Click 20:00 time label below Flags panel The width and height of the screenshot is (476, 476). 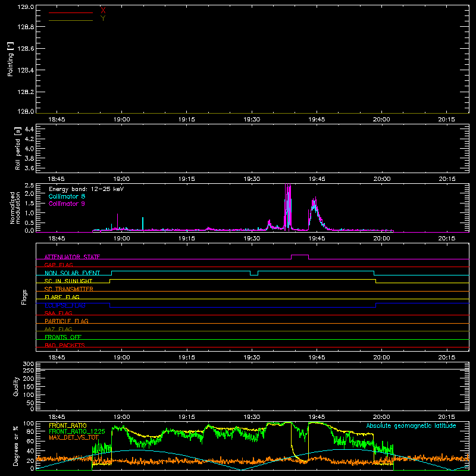coord(381,358)
